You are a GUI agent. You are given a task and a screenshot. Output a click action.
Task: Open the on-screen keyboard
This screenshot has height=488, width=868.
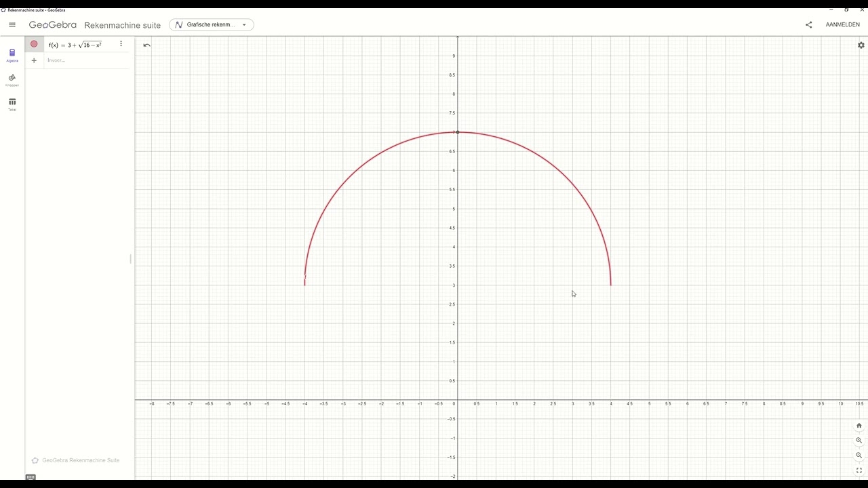31,477
